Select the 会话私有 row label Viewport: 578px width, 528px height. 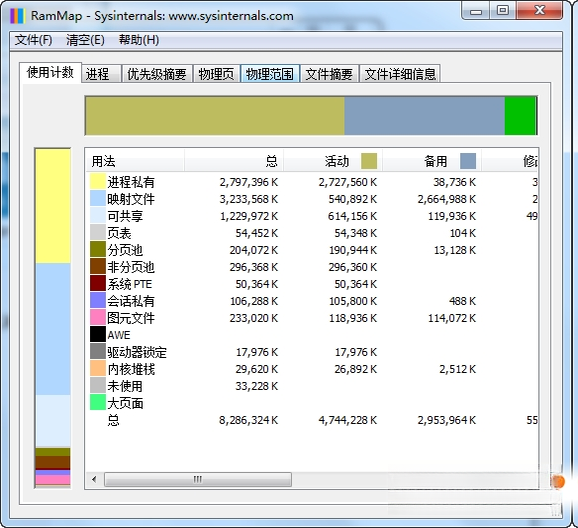[131, 301]
